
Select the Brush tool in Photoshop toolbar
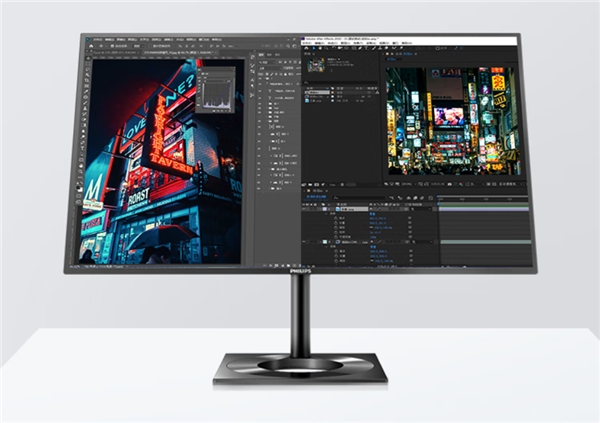coord(85,103)
